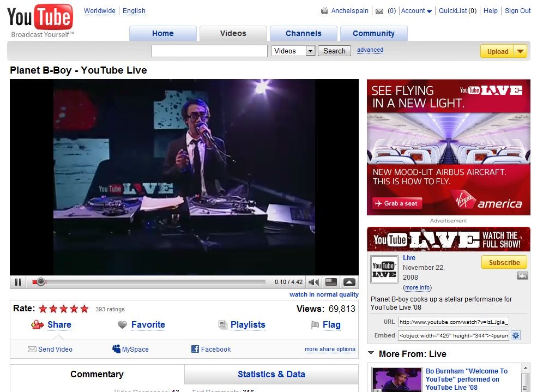Viewport: 543px width, 392px height.
Task: Click the TV icon beside Anchelspain
Action: pyautogui.click(x=324, y=11)
